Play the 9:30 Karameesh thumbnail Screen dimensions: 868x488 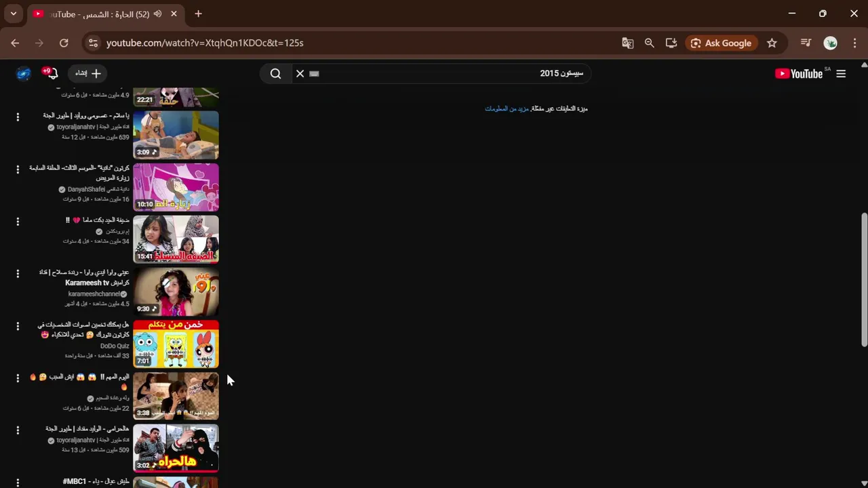coord(176,291)
